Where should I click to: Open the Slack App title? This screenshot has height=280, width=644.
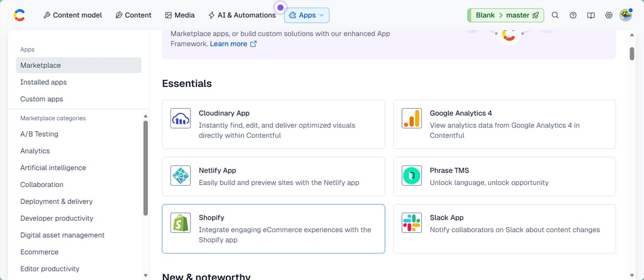pyautogui.click(x=447, y=218)
